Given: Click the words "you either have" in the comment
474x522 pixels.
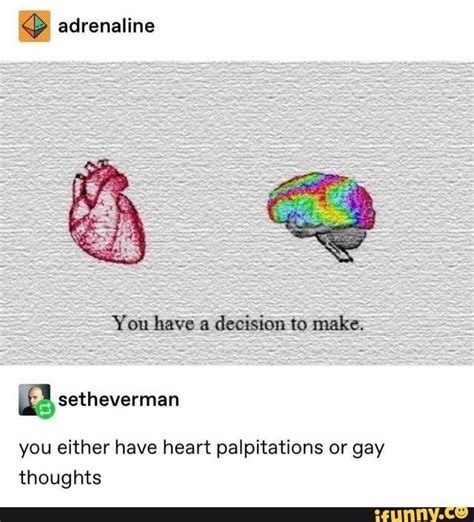Looking at the screenshot, I should [x=88, y=448].
